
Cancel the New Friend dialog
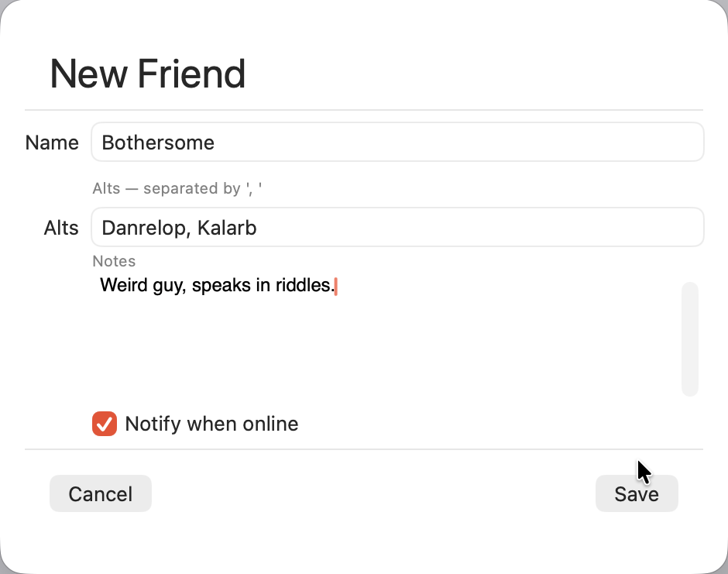point(100,493)
